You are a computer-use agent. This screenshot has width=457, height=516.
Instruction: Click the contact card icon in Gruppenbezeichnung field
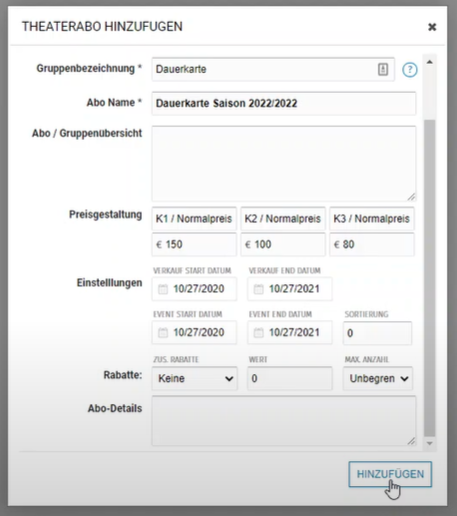click(383, 69)
